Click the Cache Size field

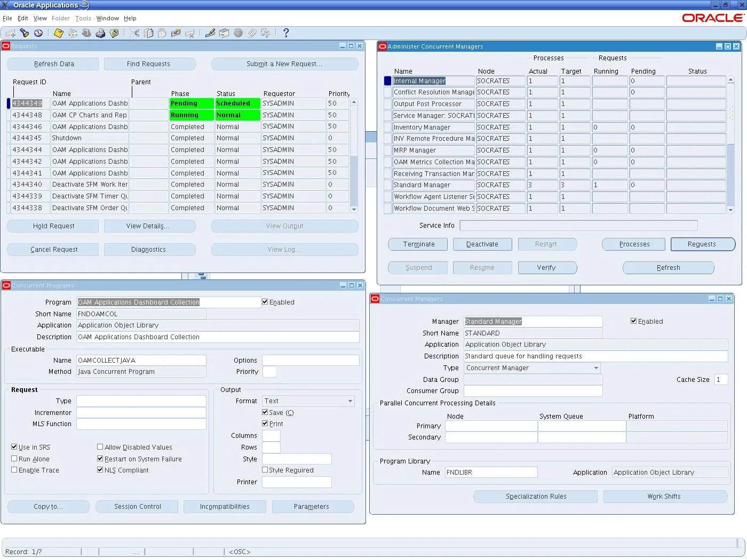721,380
